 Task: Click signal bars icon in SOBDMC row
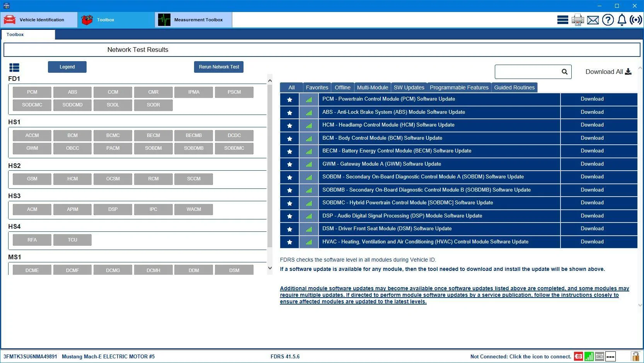309,203
